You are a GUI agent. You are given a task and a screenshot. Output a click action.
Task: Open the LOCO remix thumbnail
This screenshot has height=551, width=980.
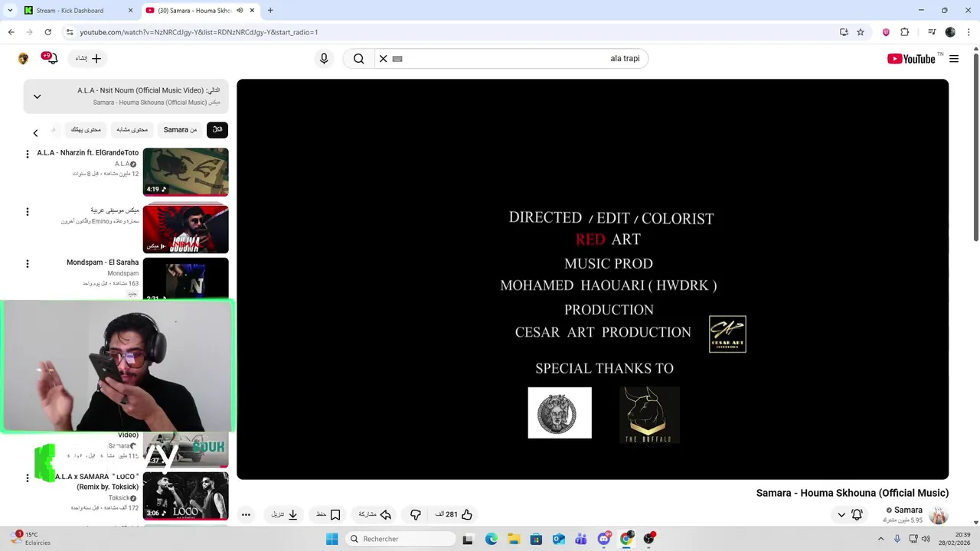[185, 496]
